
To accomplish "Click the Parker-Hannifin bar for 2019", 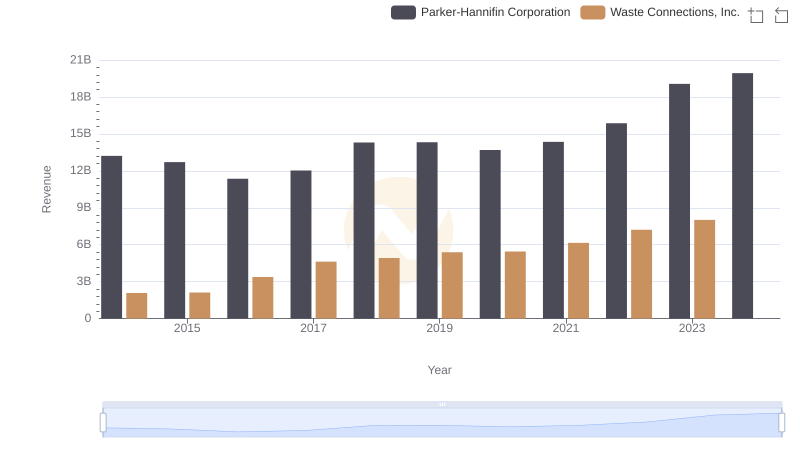I will coord(427,230).
